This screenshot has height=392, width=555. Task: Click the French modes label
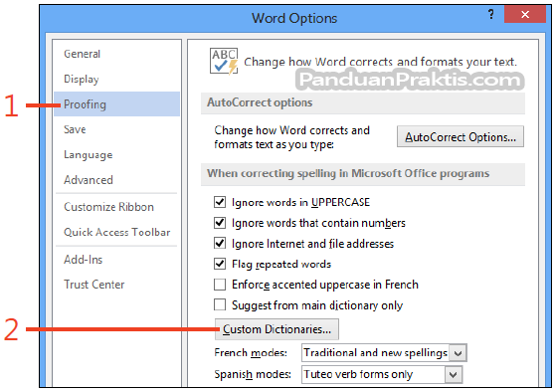251,353
